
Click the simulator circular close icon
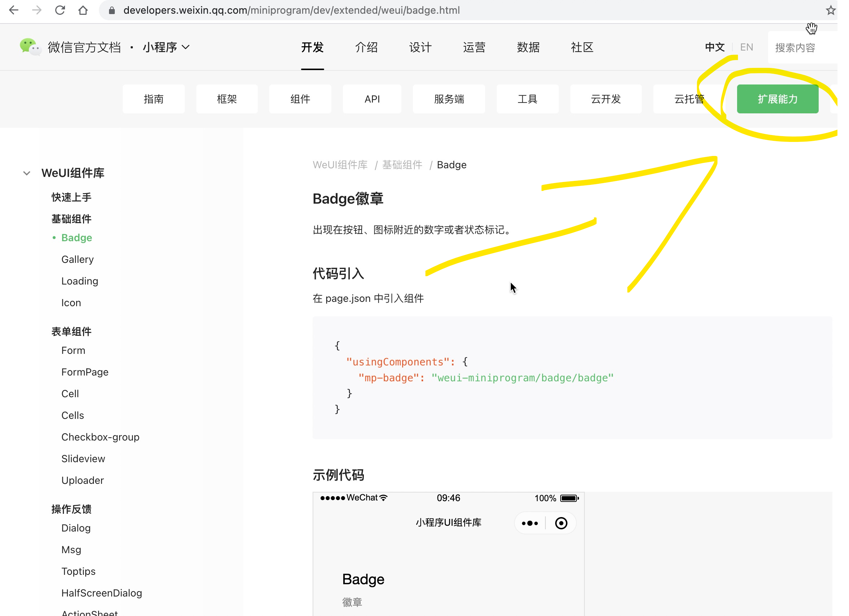tap(561, 523)
